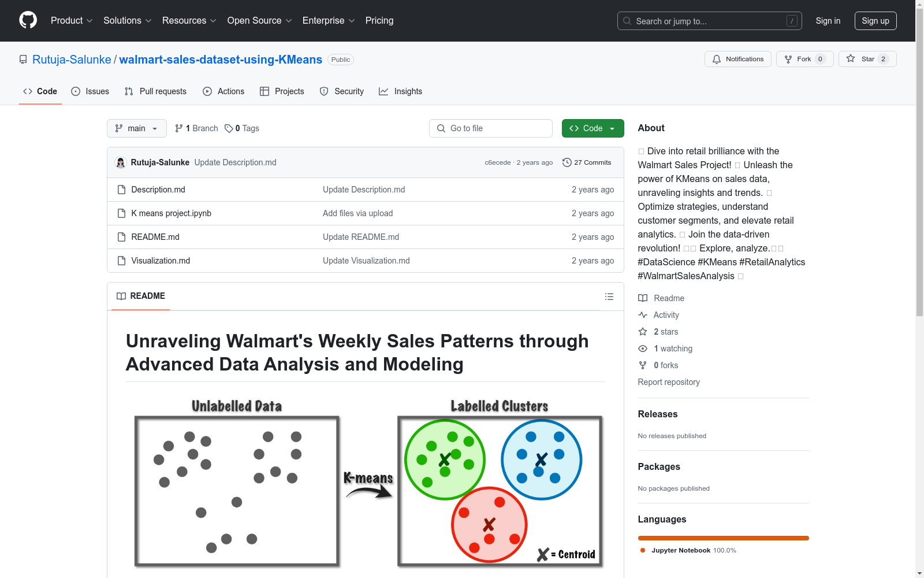The image size is (924, 578).
Task: Open the Add files via upload commit message
Action: pos(358,213)
